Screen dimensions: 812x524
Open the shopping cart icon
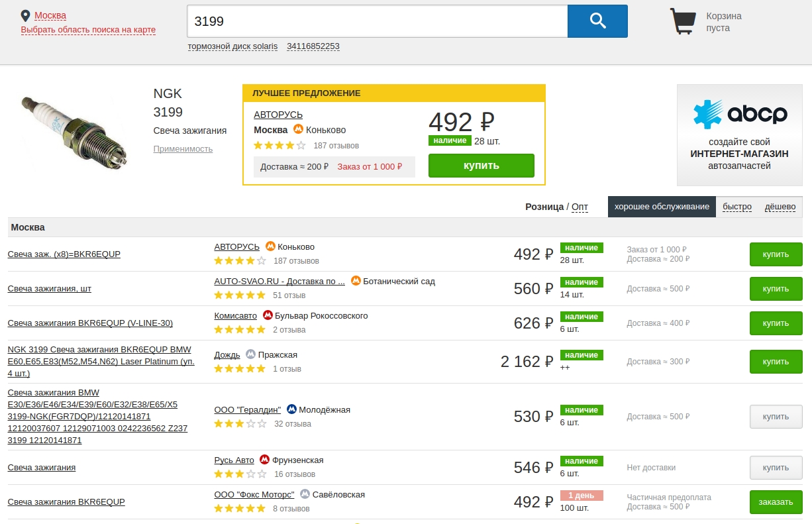[x=683, y=21]
